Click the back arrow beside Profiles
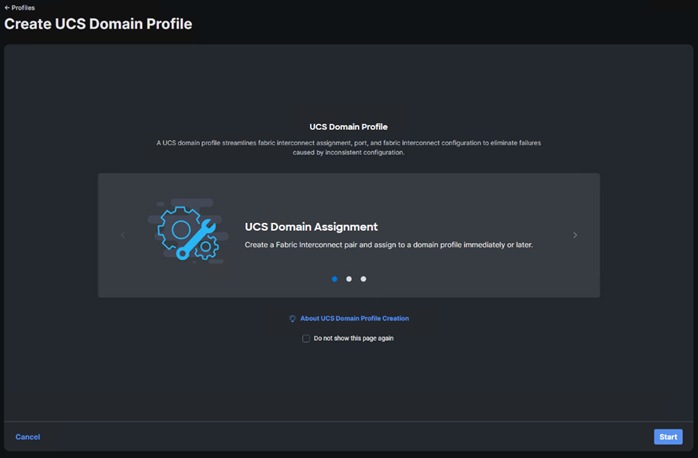 pos(7,8)
